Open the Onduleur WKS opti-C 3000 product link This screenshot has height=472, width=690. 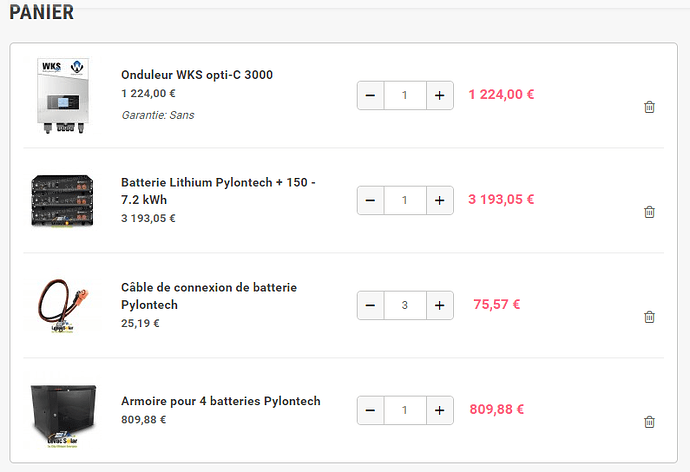(x=197, y=75)
